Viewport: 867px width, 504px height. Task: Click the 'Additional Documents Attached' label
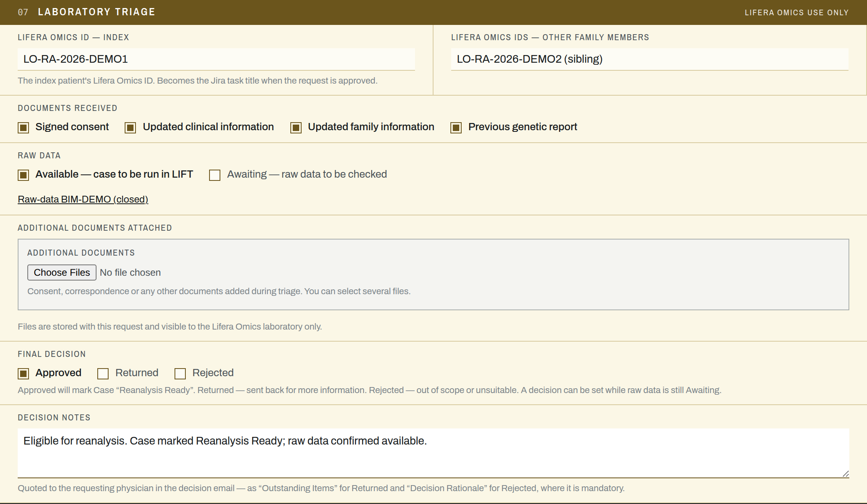coord(95,228)
